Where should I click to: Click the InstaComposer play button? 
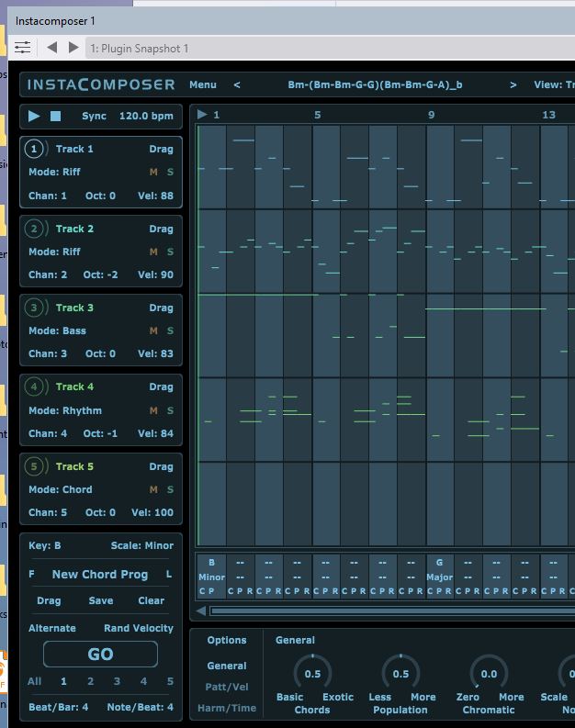(x=33, y=116)
